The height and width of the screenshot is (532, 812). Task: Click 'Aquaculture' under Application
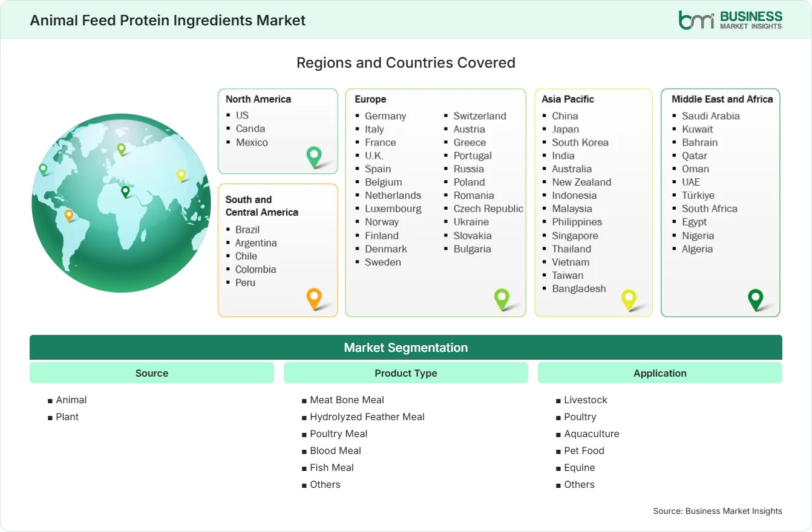click(x=592, y=433)
